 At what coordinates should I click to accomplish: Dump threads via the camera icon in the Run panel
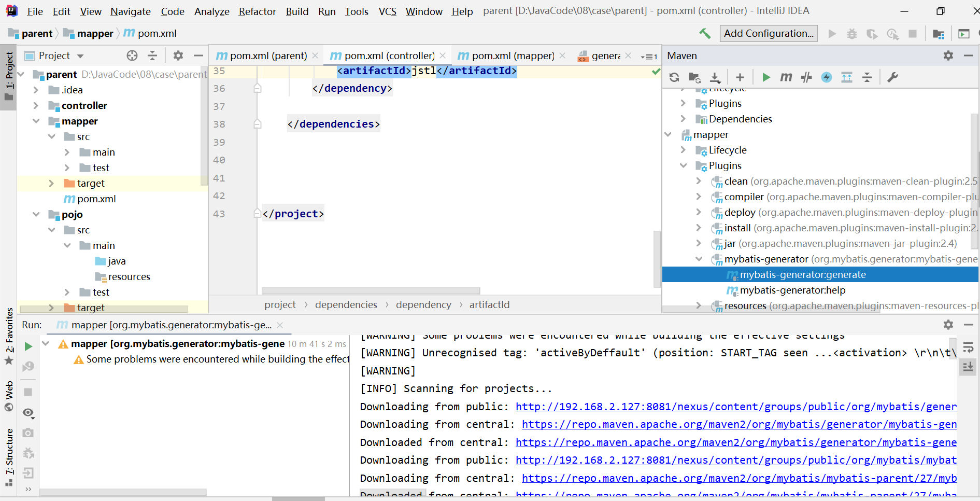tap(29, 433)
